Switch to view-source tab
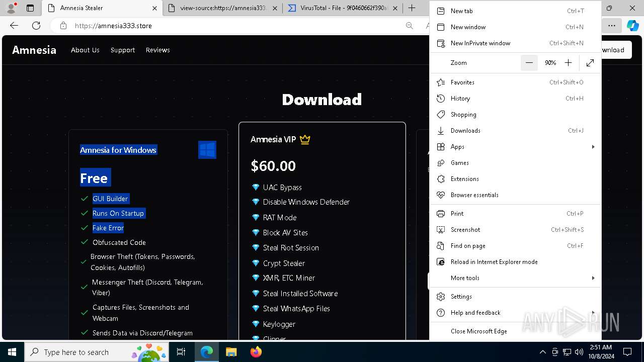The height and width of the screenshot is (362, 644). point(223,8)
